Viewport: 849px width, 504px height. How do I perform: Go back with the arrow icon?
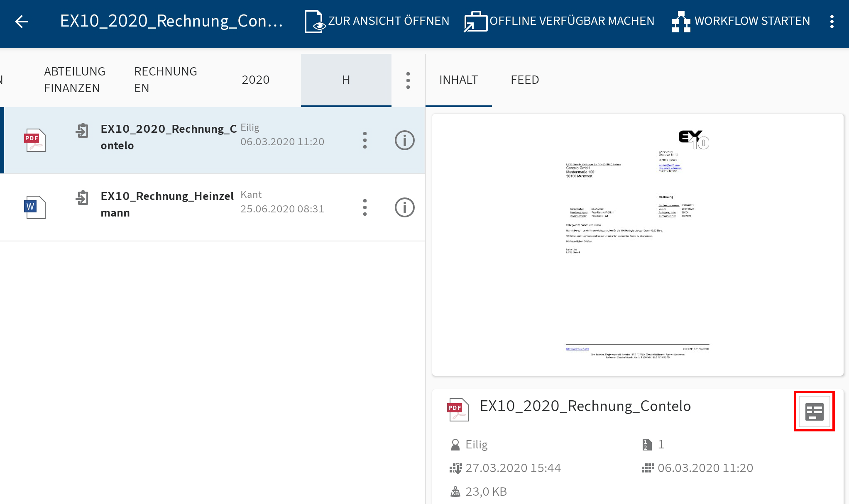point(22,22)
